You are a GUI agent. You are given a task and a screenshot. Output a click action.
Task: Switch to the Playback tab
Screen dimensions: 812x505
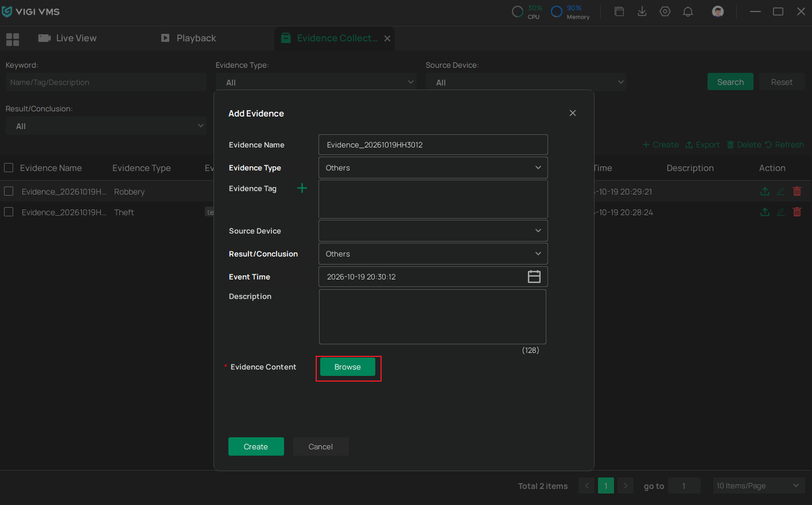[x=188, y=38]
